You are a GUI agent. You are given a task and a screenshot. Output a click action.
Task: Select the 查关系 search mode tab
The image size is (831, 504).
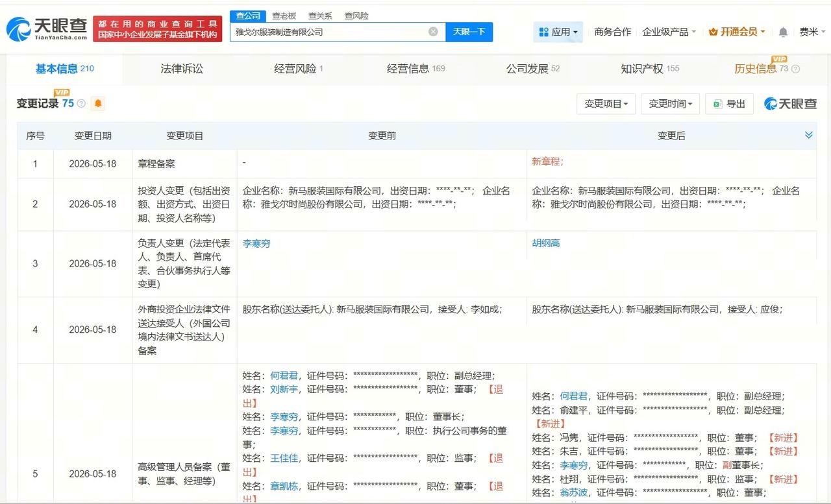click(320, 16)
